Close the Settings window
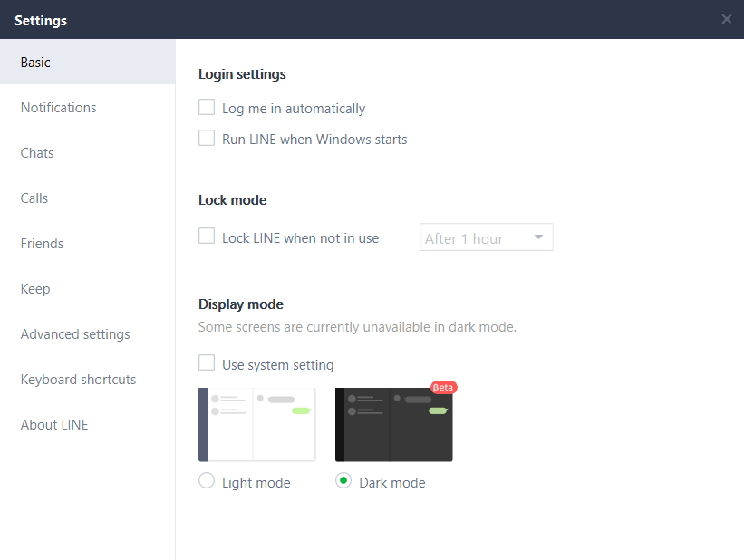 [726, 19]
